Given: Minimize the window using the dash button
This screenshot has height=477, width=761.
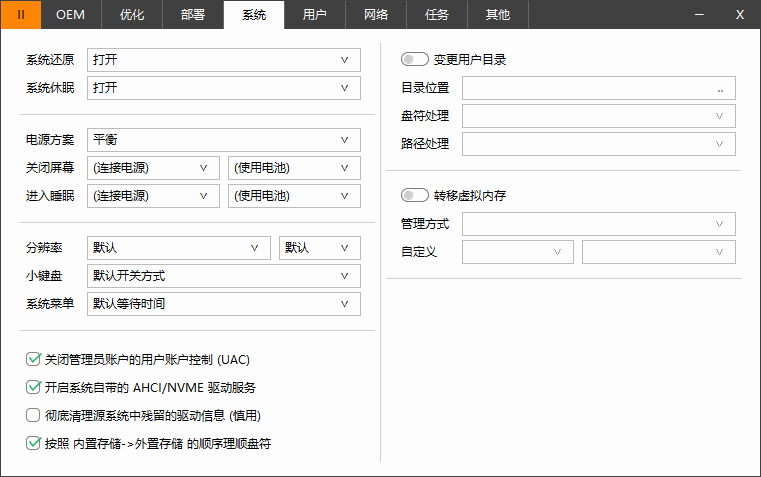Looking at the screenshot, I should coord(697,14).
